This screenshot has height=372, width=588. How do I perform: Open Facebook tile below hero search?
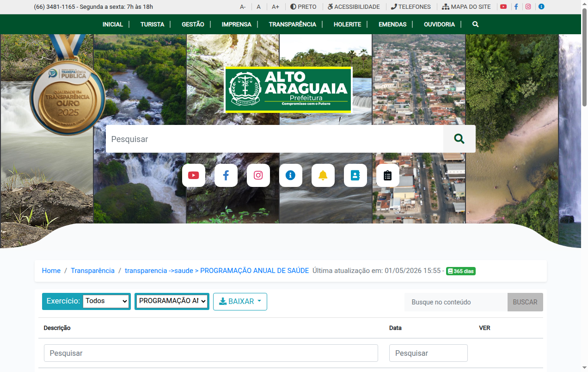pos(226,175)
